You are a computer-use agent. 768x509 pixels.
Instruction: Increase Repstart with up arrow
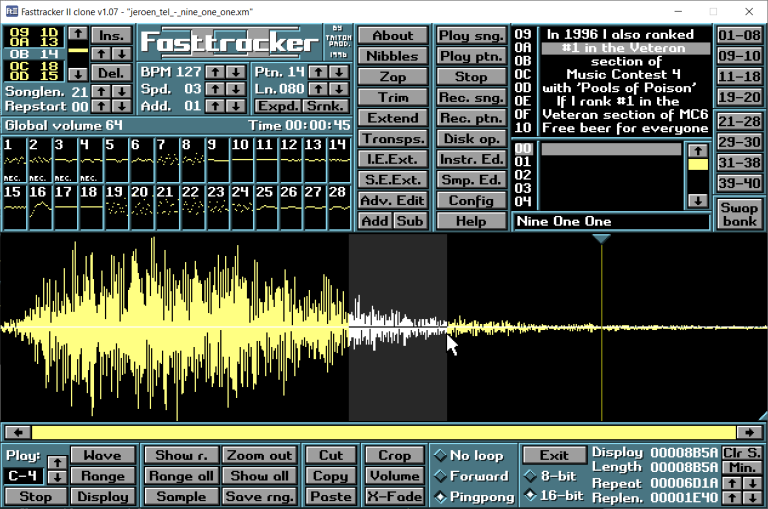point(101,106)
